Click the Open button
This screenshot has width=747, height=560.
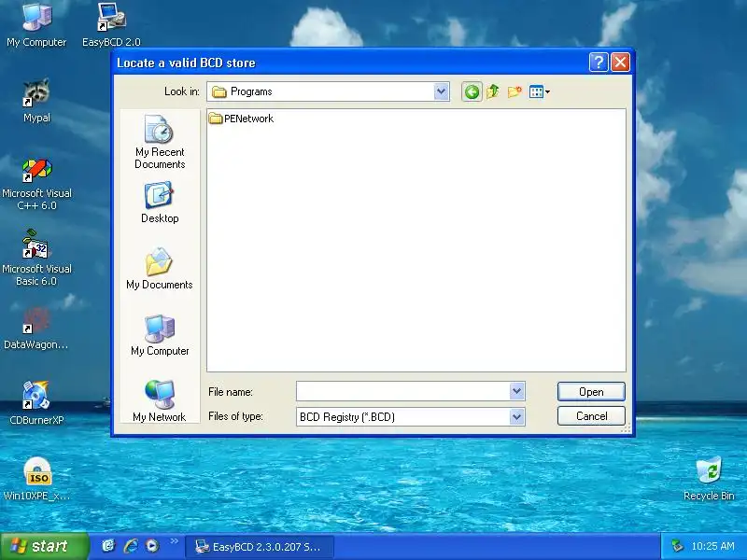point(591,391)
